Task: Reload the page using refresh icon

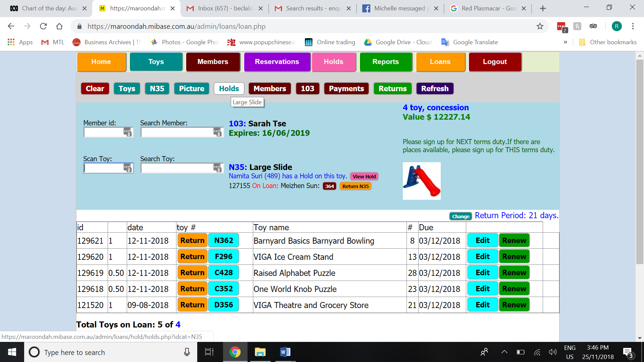Action: point(43,26)
